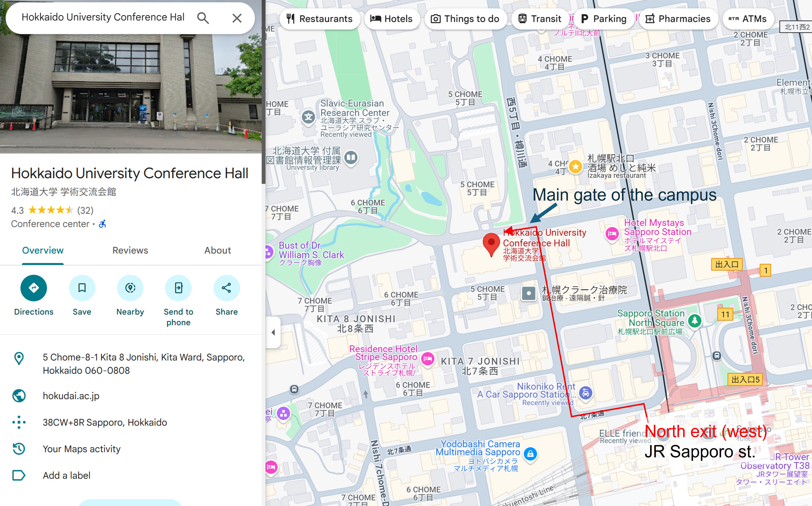Click the 札幌クラーク治療院 clinic marker
This screenshot has width=812, height=506.
[529, 294]
